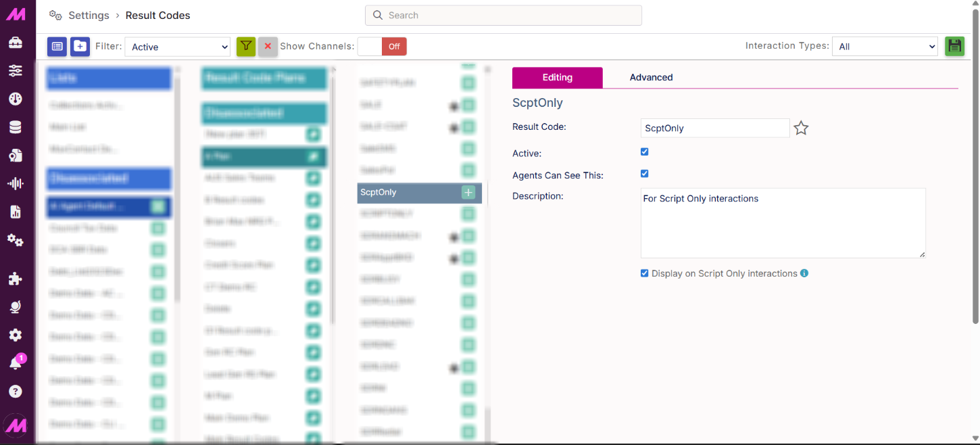Open the globe icon in the sidebar
The height and width of the screenshot is (445, 980).
click(16, 307)
